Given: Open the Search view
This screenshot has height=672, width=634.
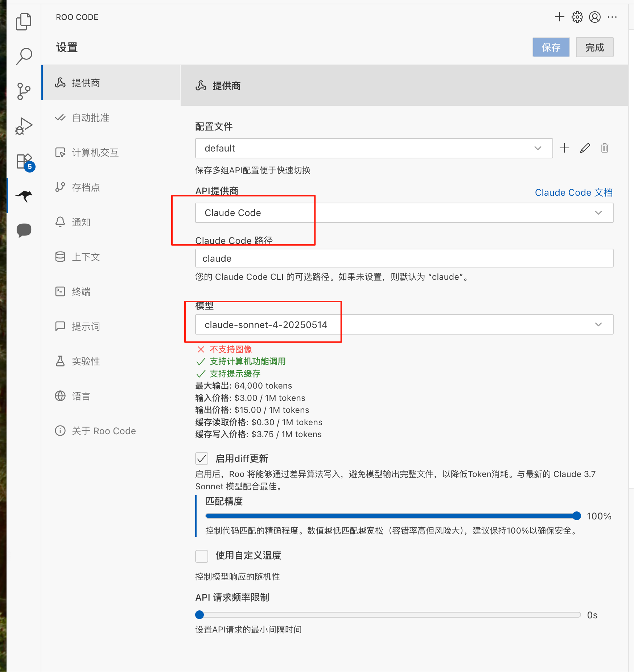Looking at the screenshot, I should (24, 57).
